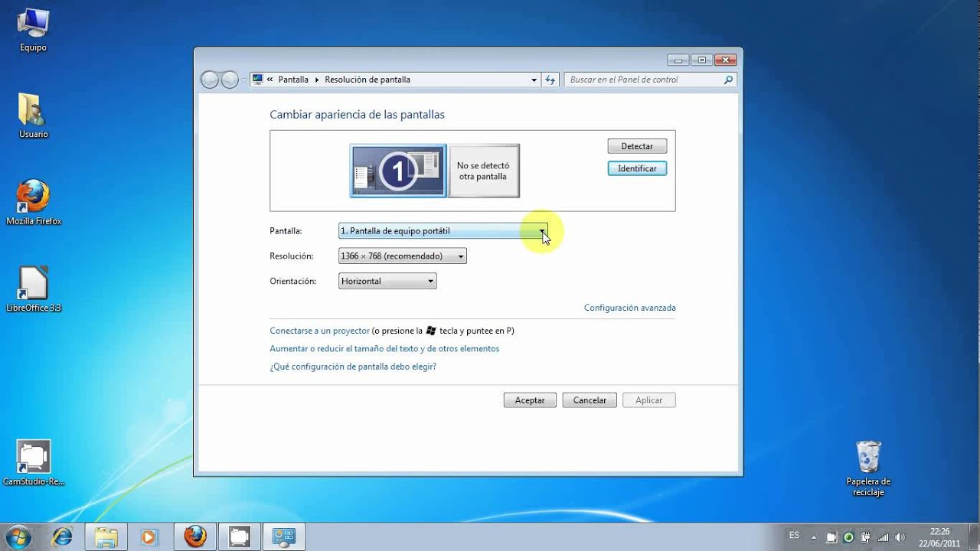Click the 'Cambiar apariencia de las pantallas' heading
This screenshot has width=980, height=551.
coord(357,115)
